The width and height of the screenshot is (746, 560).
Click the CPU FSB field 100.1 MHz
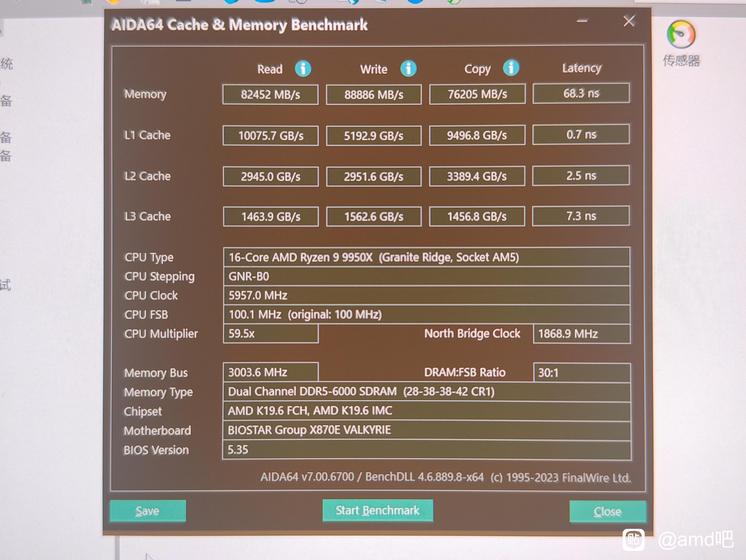click(x=427, y=315)
